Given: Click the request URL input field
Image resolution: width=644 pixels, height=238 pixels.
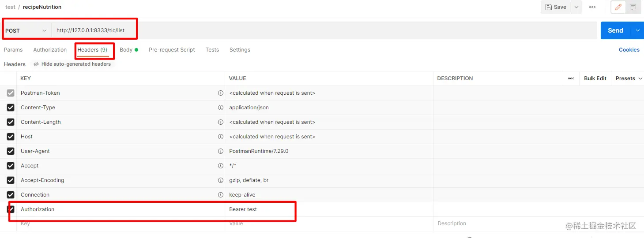Looking at the screenshot, I should pyautogui.click(x=309, y=30).
